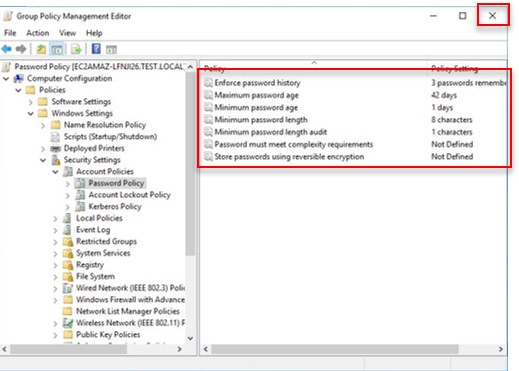The image size is (519, 371).
Task: Click the Export List toolbar icon
Action: (x=76, y=49)
